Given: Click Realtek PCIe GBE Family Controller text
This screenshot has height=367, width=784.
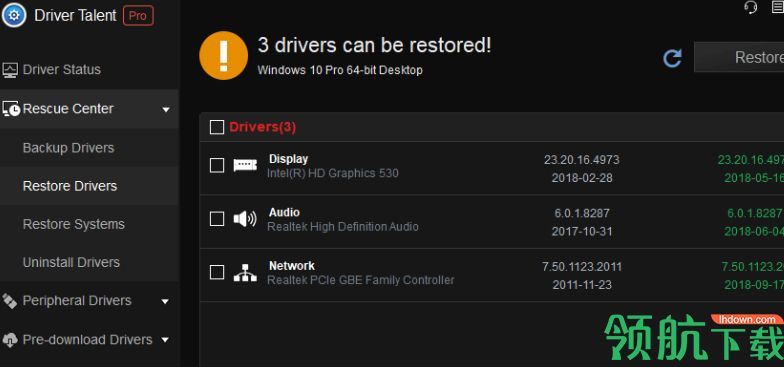Looking at the screenshot, I should pyautogui.click(x=361, y=280).
